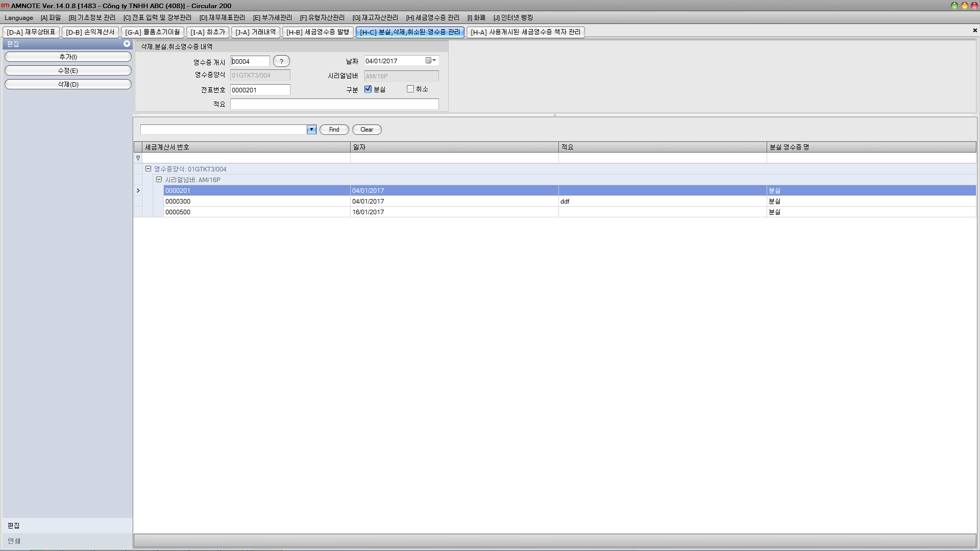
Task: Click the green window control button
Action: 954,6
